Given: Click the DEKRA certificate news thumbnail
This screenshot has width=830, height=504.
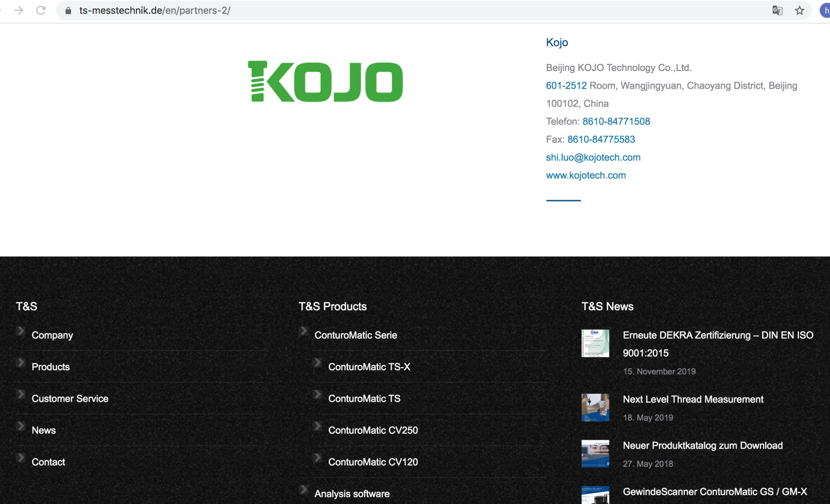Looking at the screenshot, I should pos(595,343).
